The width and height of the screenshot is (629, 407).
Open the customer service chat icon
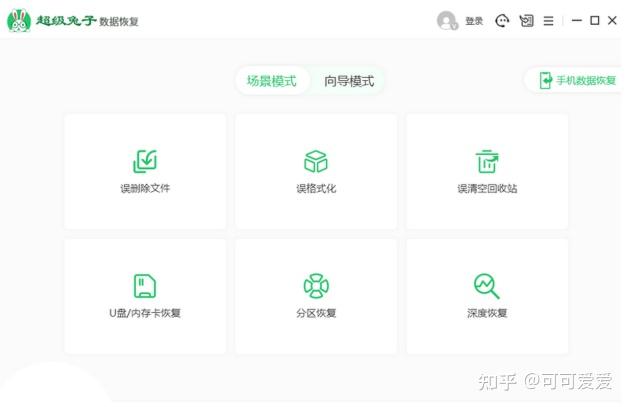(x=502, y=21)
